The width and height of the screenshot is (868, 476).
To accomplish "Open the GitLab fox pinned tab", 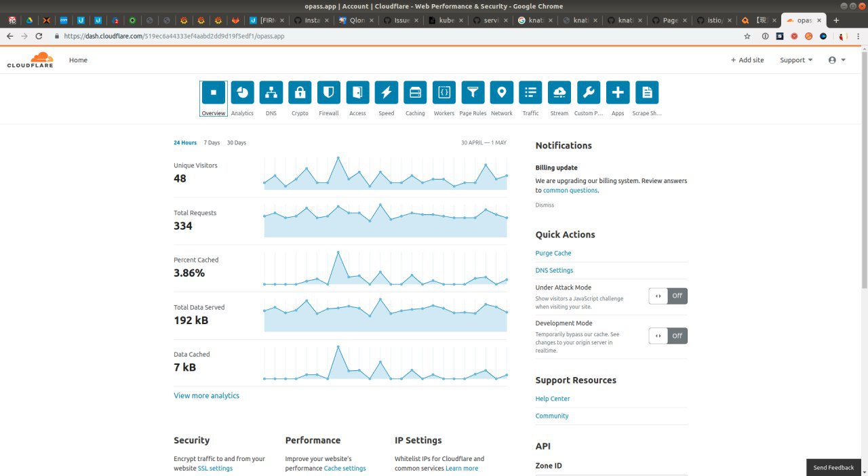I will [x=235, y=20].
